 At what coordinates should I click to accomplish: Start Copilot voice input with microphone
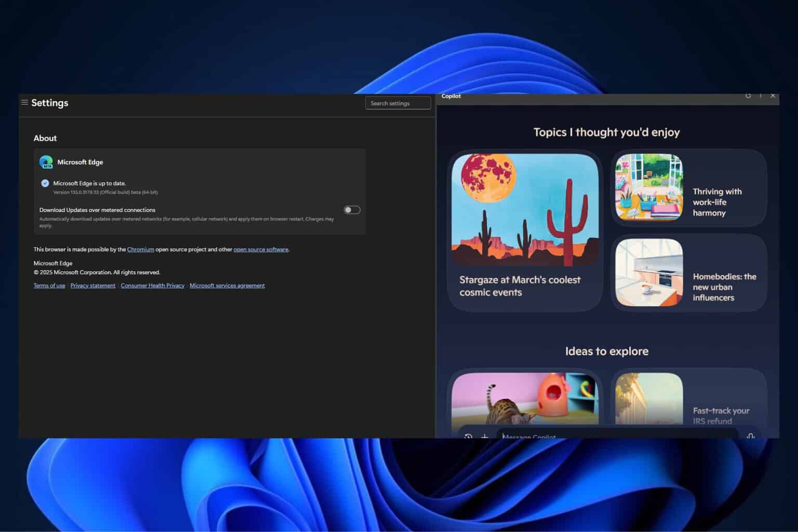pyautogui.click(x=751, y=436)
